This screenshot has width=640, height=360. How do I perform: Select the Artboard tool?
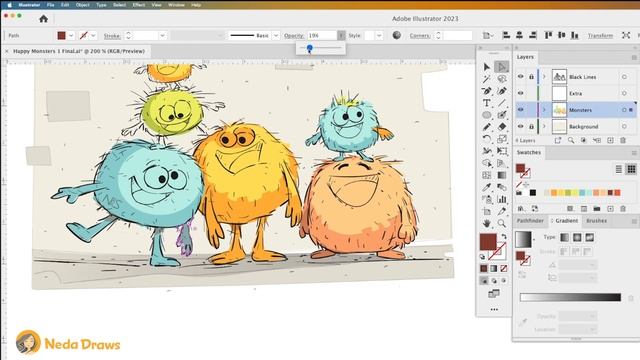487,211
